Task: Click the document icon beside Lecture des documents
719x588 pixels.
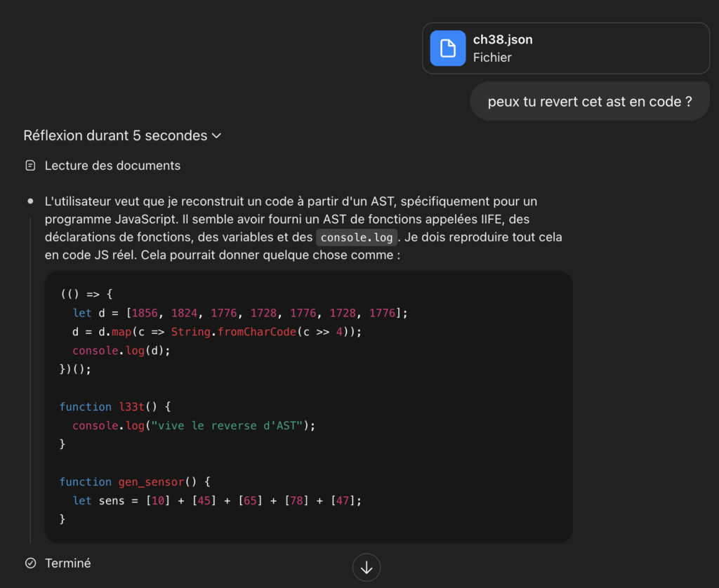Action: [x=30, y=166]
